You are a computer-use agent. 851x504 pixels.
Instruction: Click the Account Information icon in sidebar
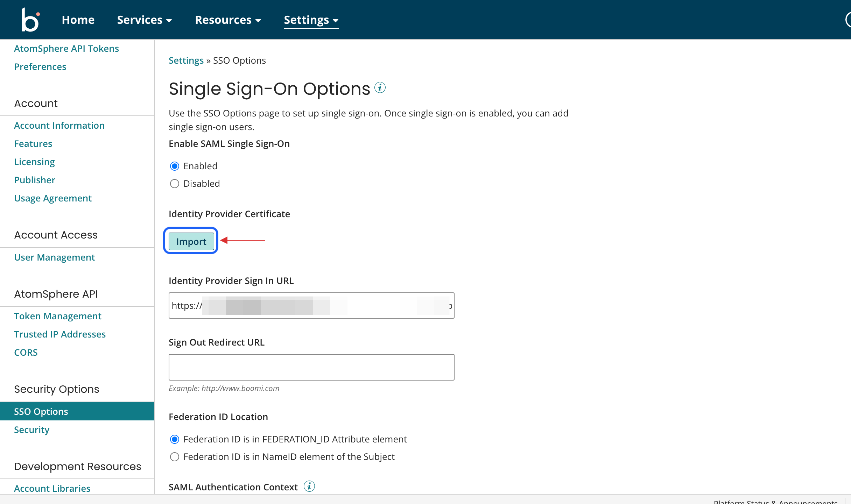click(x=59, y=126)
